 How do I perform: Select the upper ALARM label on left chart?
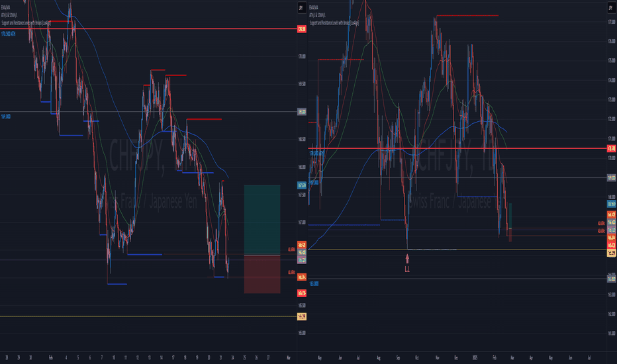[291, 250]
